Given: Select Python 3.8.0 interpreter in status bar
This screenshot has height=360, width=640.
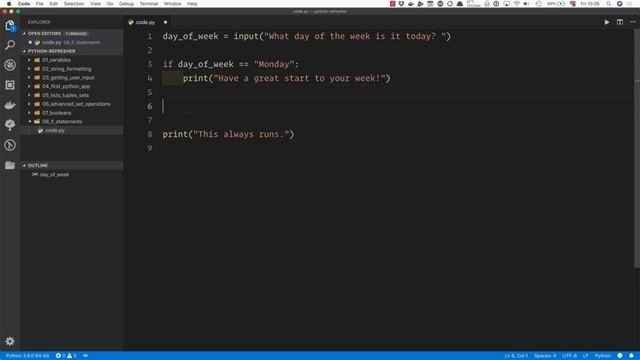Looking at the screenshot, I should (x=27, y=356).
